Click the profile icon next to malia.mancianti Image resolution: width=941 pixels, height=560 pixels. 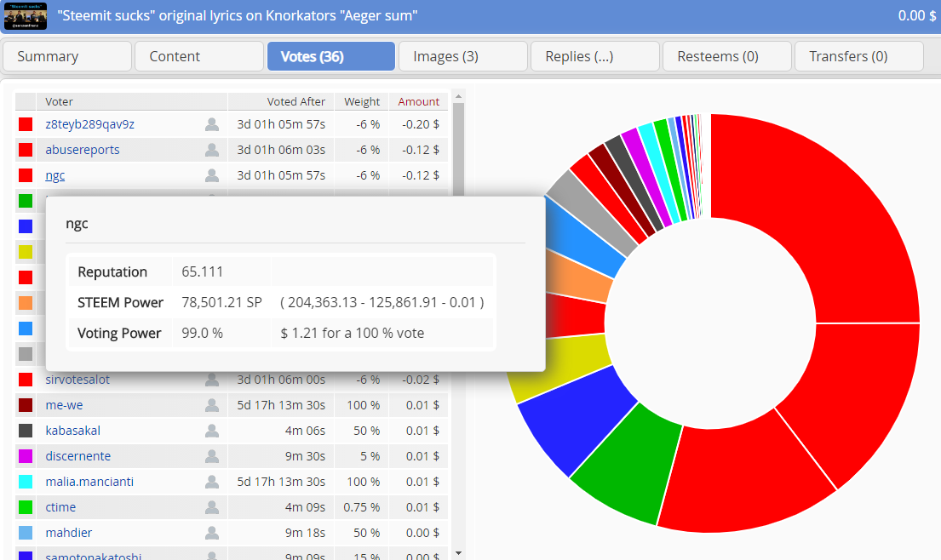pos(212,482)
